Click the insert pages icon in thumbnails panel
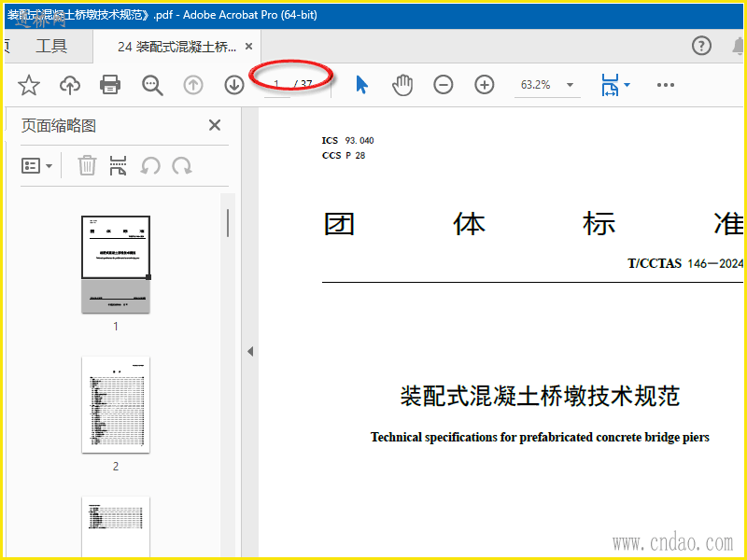 point(118,166)
